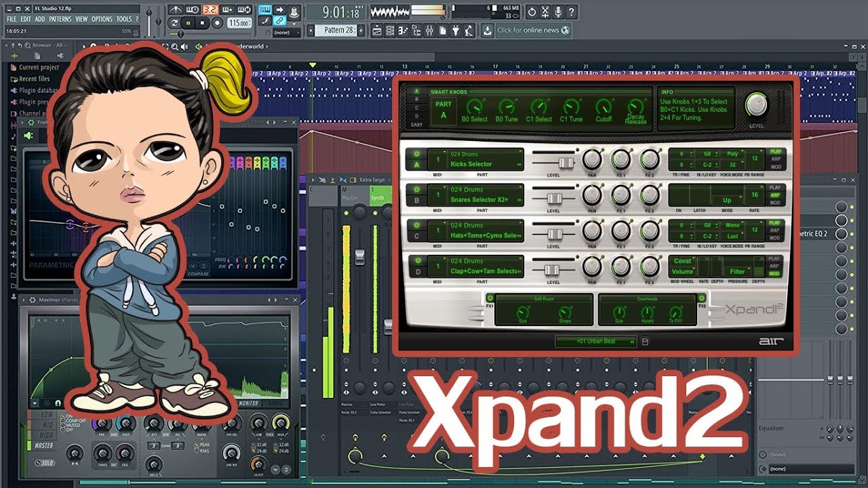Click the B0 Select smart knob
868x488 pixels.
click(474, 106)
